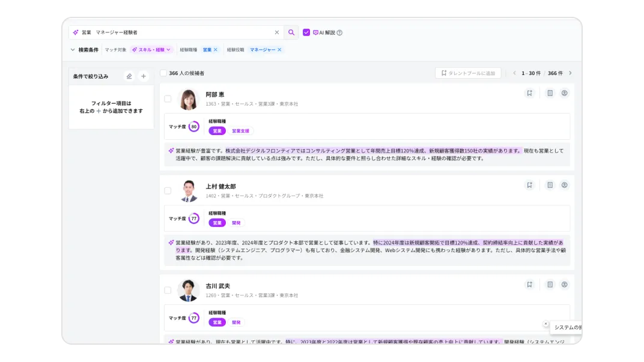Viewport: 644px width, 362px height.
Task: Collapse the 検索条件 section
Action: (73, 50)
